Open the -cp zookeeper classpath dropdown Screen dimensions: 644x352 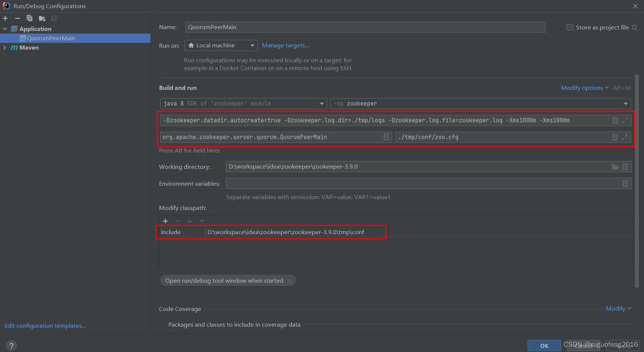pos(480,103)
